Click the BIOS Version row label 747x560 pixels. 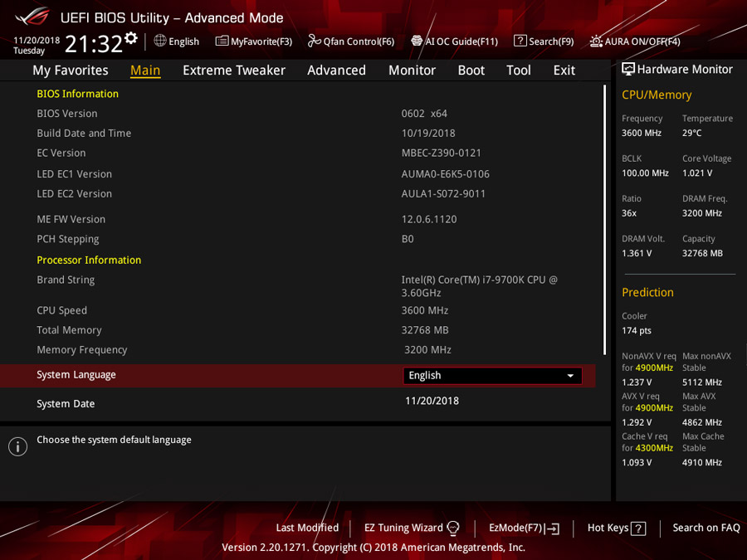[67, 114]
